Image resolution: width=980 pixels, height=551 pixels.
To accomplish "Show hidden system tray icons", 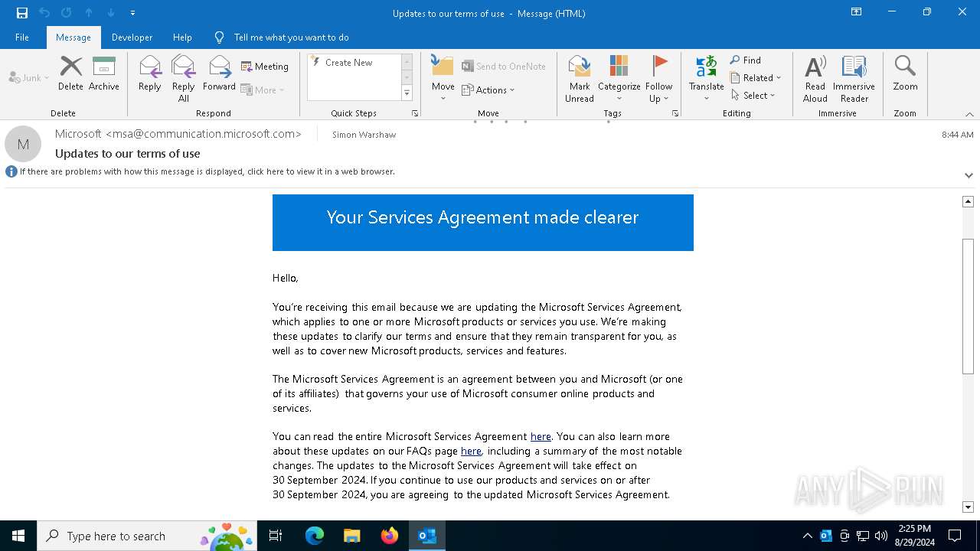I will tap(807, 536).
